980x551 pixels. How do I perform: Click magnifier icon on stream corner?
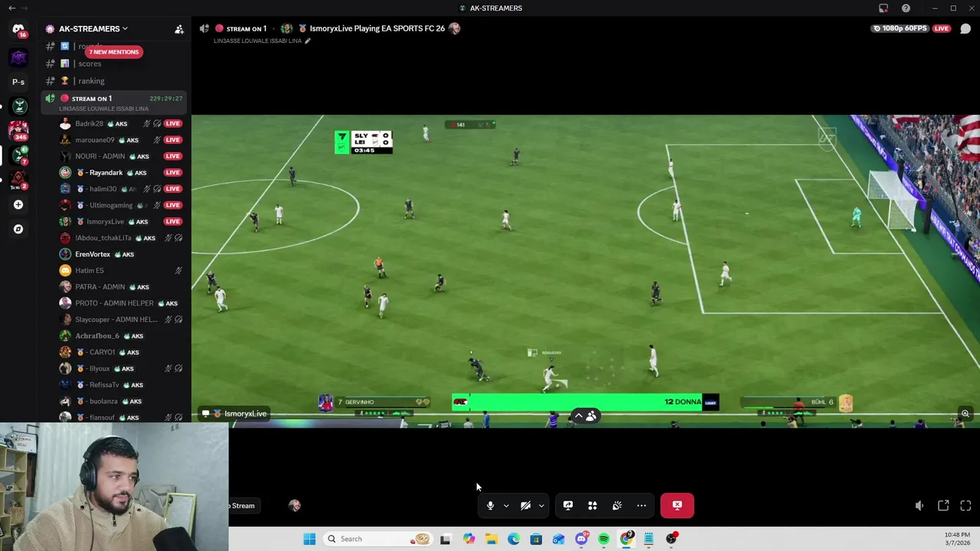tap(965, 414)
